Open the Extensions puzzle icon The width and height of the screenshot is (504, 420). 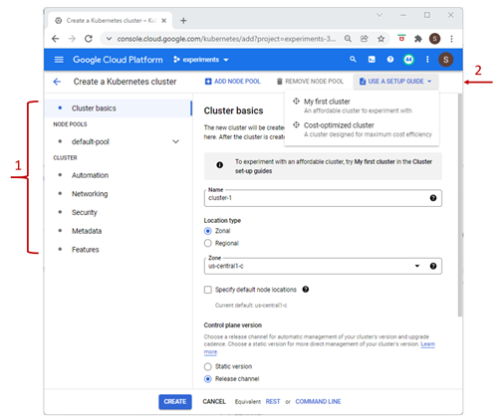418,39
